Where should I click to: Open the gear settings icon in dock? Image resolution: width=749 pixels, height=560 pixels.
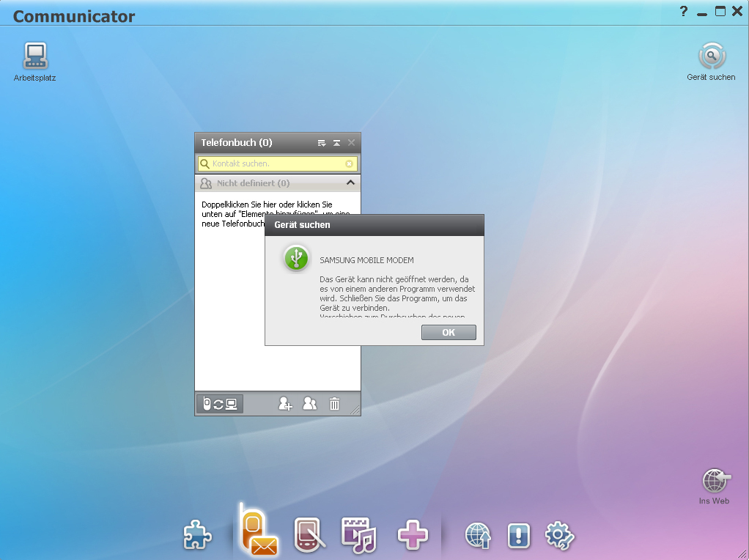pyautogui.click(x=559, y=536)
